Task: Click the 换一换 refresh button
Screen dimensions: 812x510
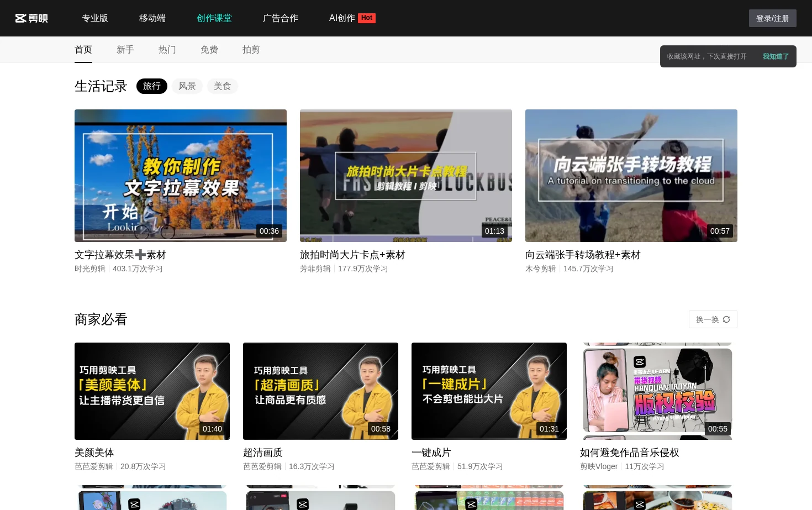Action: [713, 319]
